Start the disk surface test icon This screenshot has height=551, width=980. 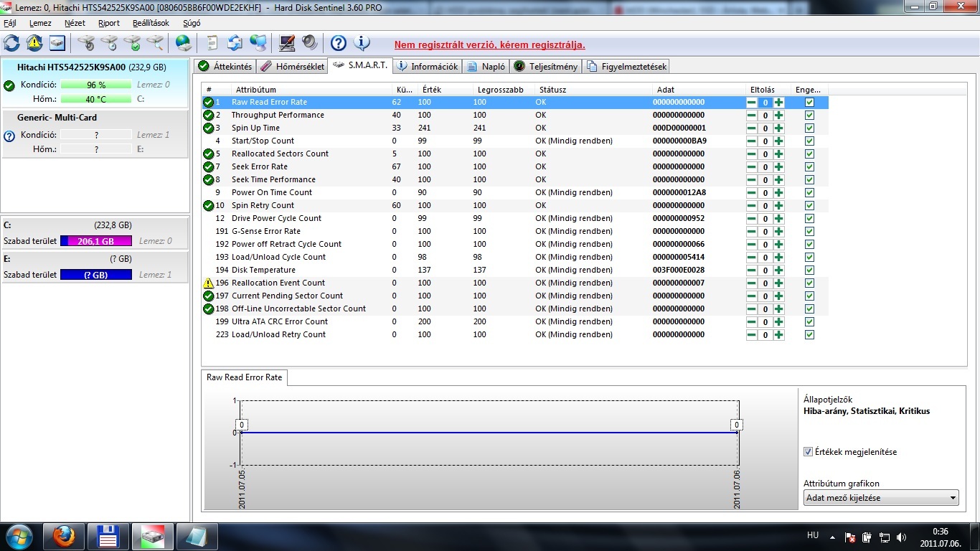87,43
